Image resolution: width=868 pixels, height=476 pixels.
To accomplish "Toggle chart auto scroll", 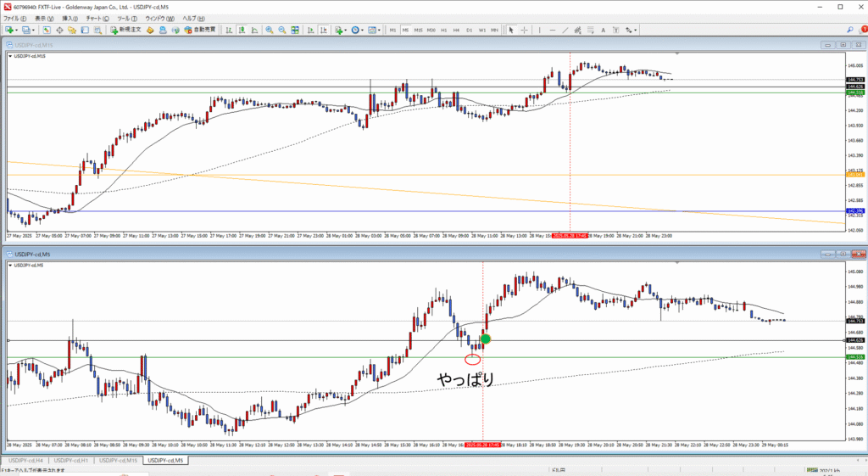I will pyautogui.click(x=310, y=30).
